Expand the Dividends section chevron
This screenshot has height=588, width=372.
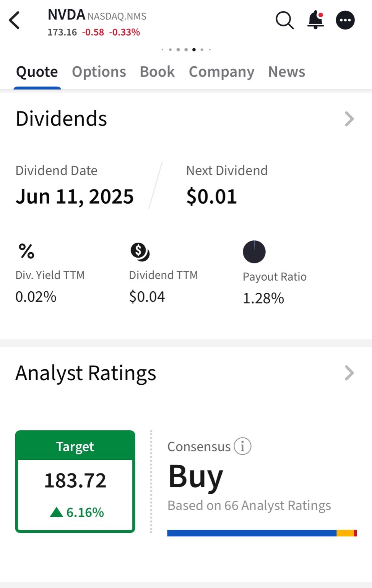tap(349, 119)
